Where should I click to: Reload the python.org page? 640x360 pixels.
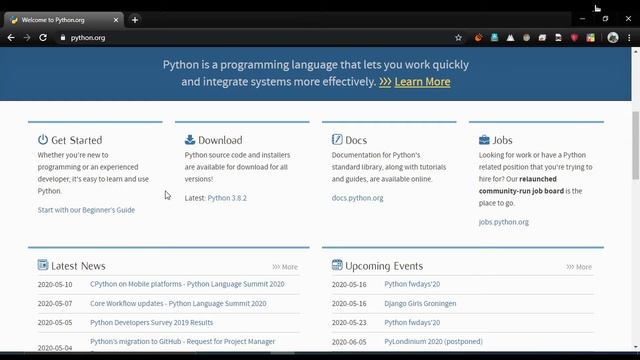[x=43, y=38]
